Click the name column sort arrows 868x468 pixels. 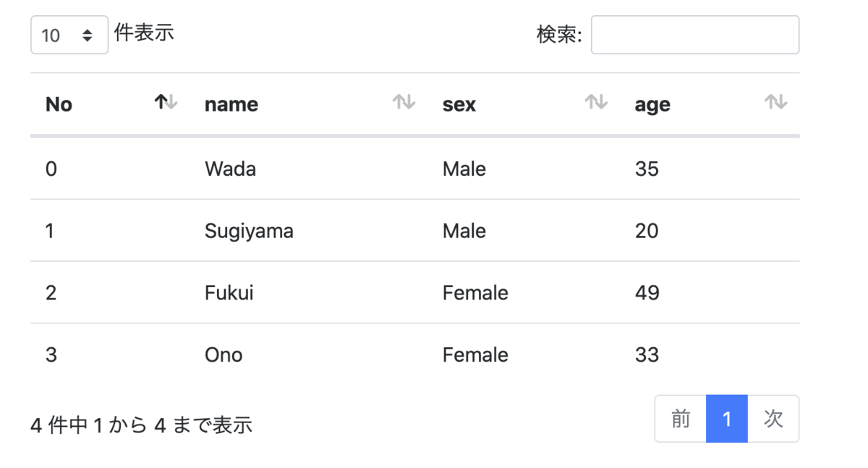tap(404, 103)
